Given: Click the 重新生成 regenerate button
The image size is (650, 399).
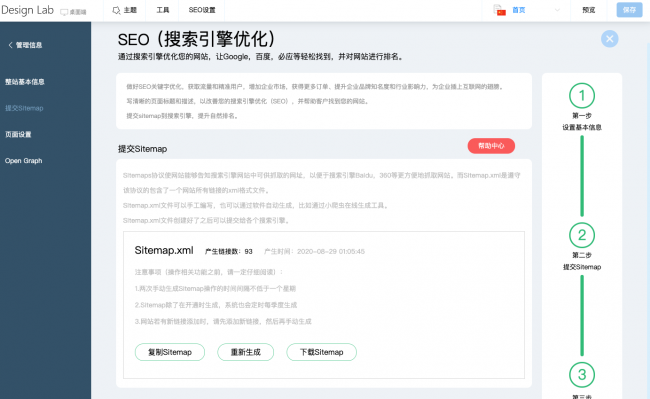Looking at the screenshot, I should [x=245, y=352].
